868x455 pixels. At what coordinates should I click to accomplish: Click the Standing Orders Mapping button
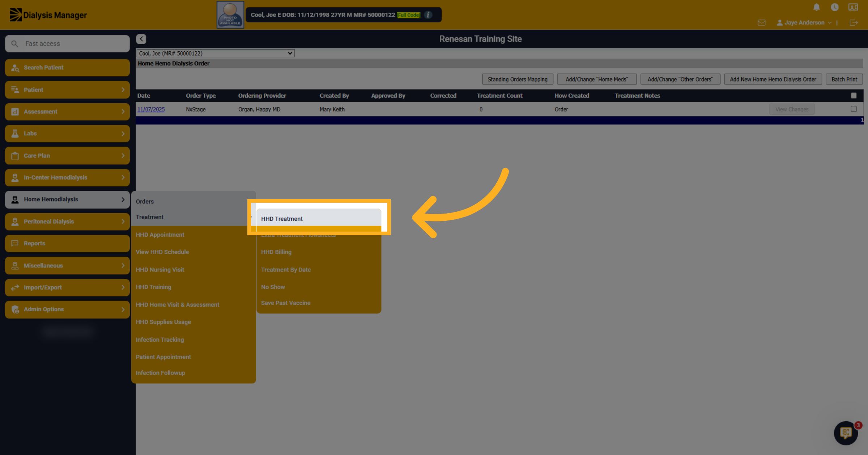click(x=517, y=79)
